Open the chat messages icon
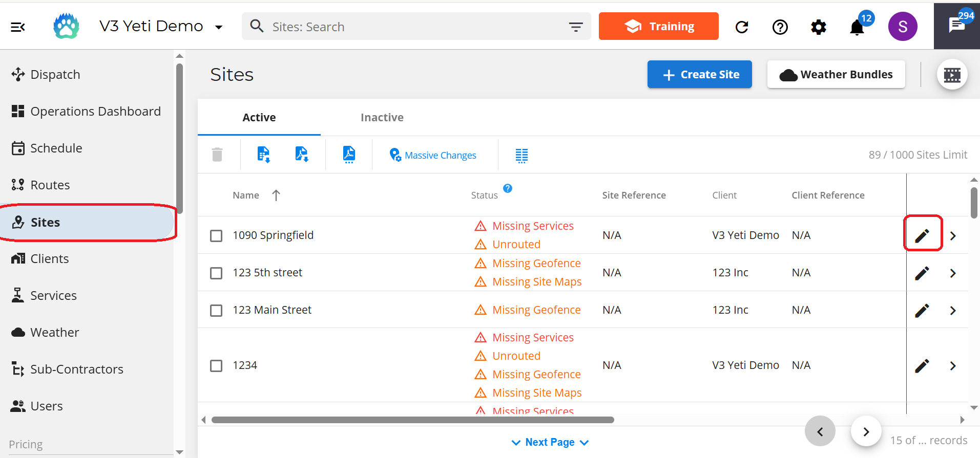 (x=956, y=26)
